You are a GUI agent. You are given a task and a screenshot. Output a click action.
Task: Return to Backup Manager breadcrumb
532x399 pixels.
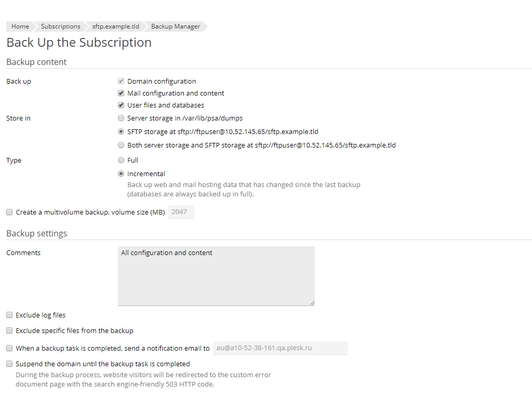pyautogui.click(x=175, y=26)
